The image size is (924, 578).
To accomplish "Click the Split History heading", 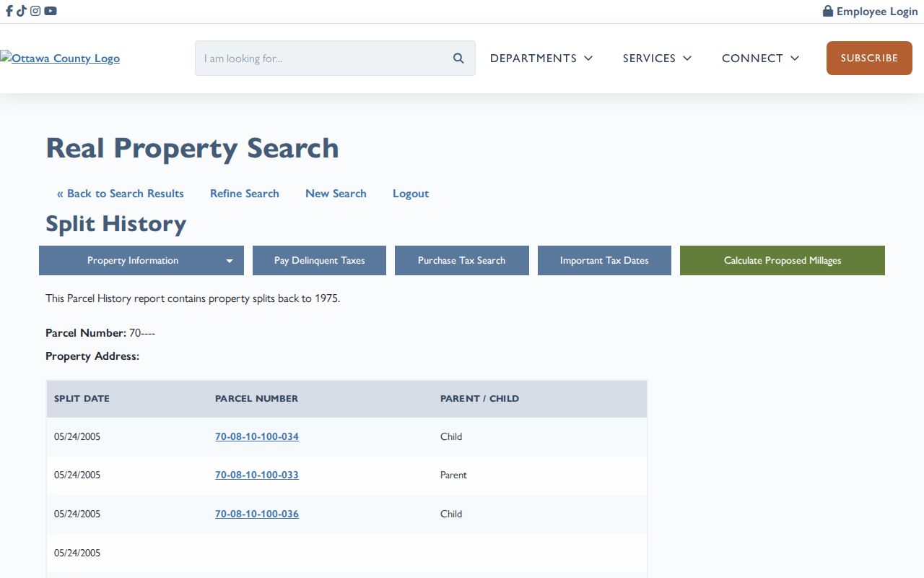I will pos(115,224).
